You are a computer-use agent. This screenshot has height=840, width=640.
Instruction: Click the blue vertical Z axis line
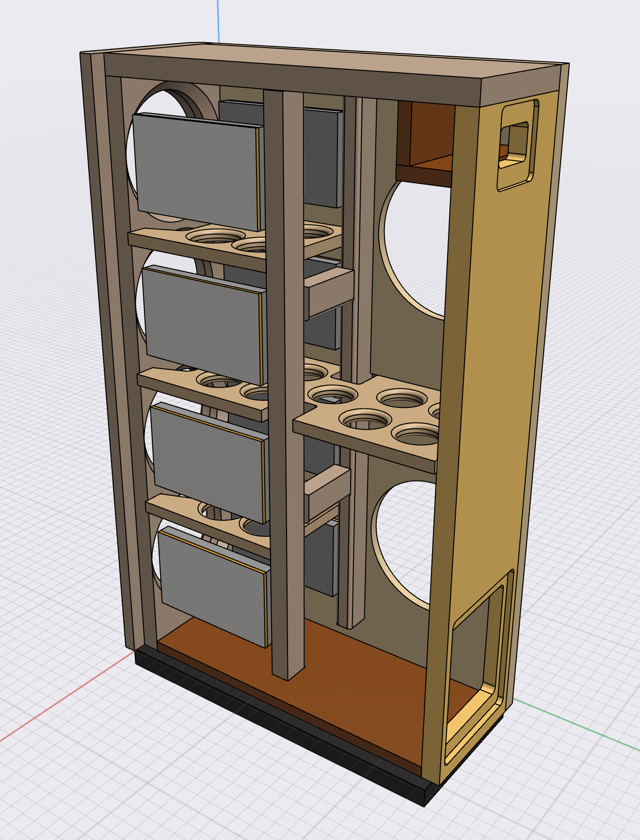click(x=218, y=21)
